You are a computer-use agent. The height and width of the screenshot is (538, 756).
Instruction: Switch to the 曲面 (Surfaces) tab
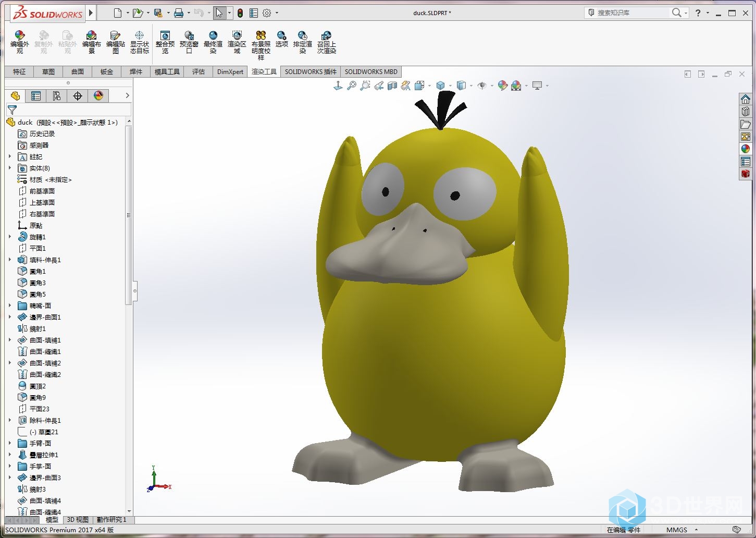[x=78, y=72]
